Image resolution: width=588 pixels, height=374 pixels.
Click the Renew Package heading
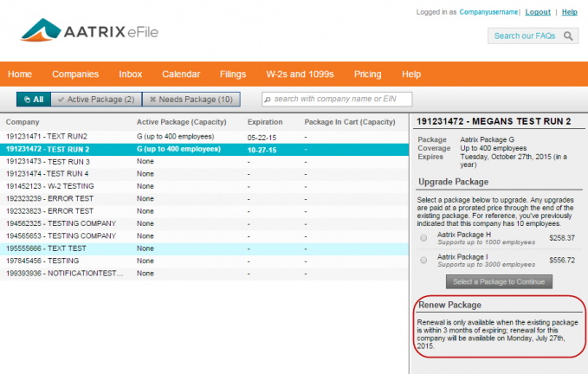(449, 305)
